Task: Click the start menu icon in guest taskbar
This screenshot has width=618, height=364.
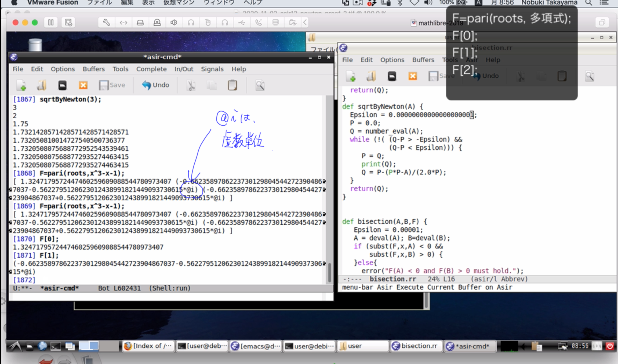Action: coord(15,346)
